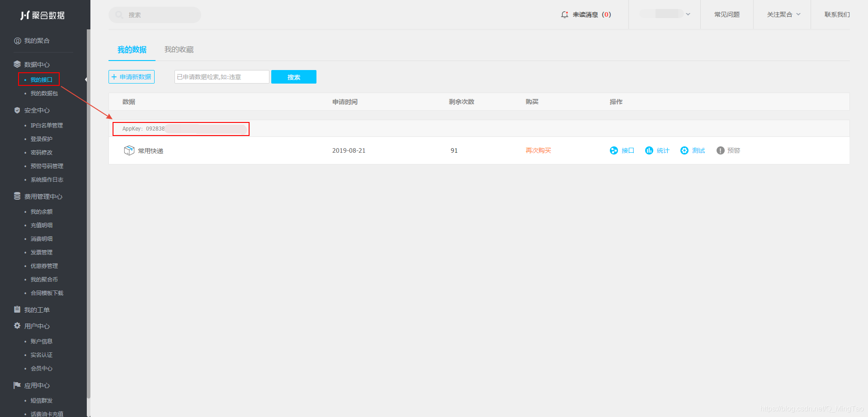Open 实名认证 in the sidebar
The height and width of the screenshot is (417, 868).
[x=42, y=355]
